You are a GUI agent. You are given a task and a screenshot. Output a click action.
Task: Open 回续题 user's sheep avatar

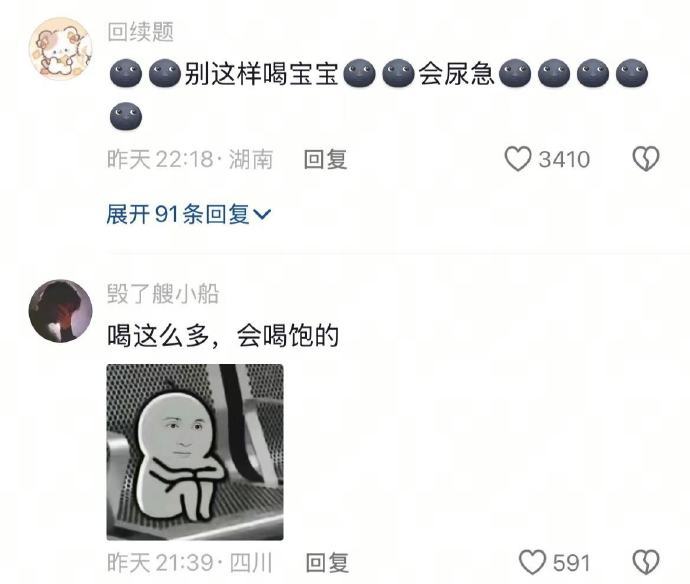click(60, 48)
